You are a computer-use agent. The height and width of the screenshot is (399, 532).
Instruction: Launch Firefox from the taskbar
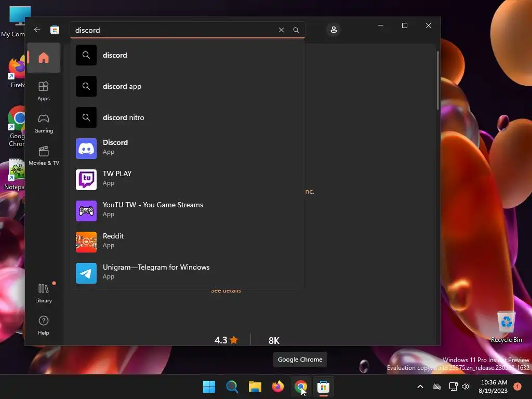278,387
